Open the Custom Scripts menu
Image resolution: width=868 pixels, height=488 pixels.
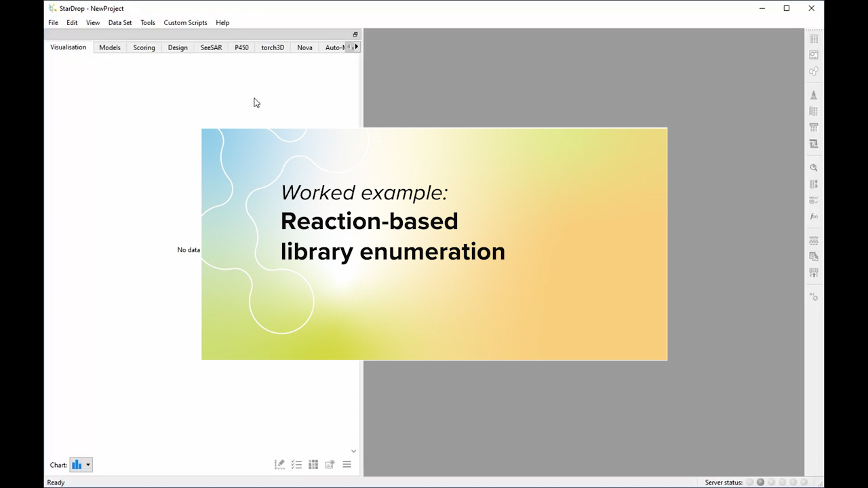click(185, 22)
